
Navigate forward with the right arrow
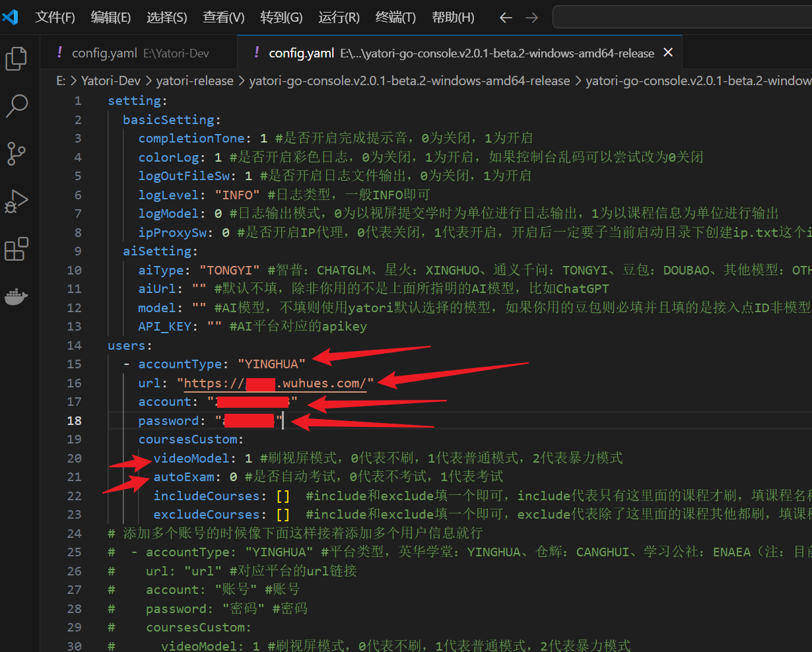click(x=531, y=18)
